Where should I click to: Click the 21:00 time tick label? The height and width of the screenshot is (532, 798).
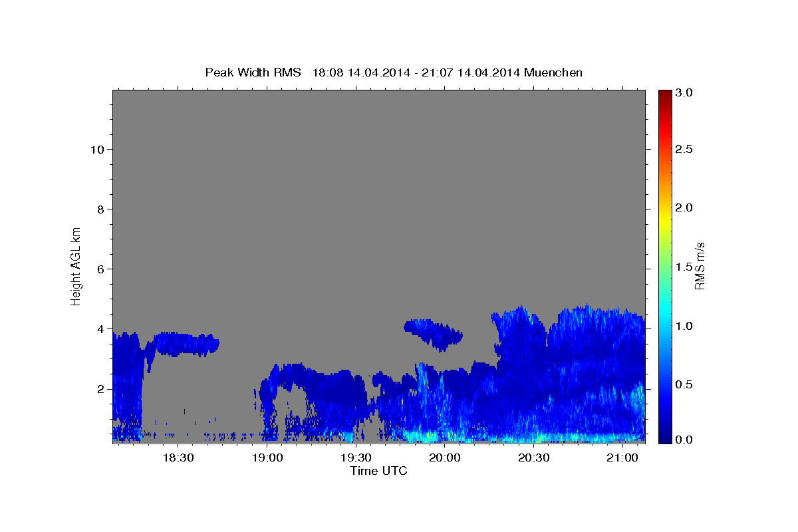(622, 458)
